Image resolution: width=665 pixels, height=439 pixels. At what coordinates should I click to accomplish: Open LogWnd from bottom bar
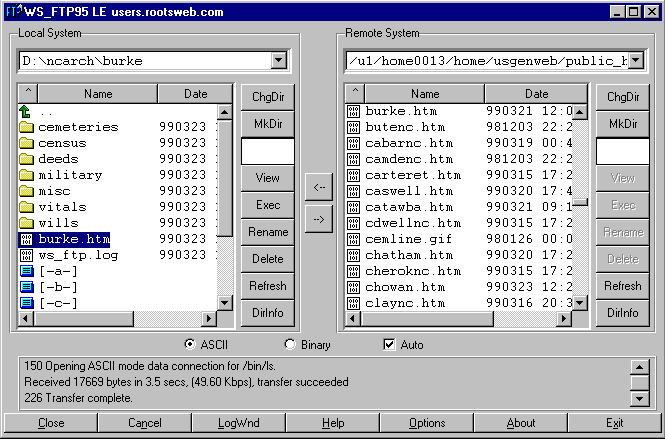point(238,423)
